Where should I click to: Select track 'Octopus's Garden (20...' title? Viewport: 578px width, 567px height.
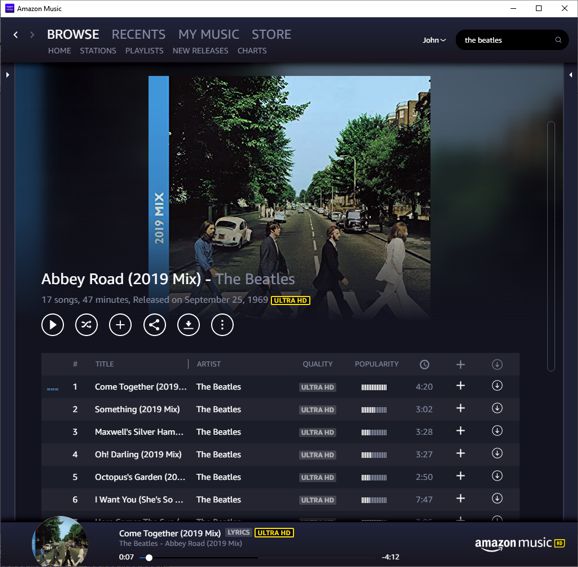point(140,477)
